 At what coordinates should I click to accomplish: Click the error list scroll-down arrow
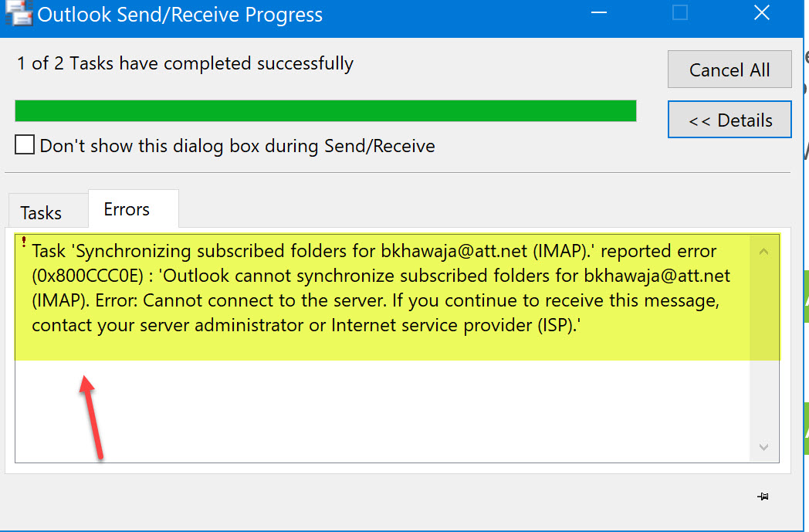(764, 447)
